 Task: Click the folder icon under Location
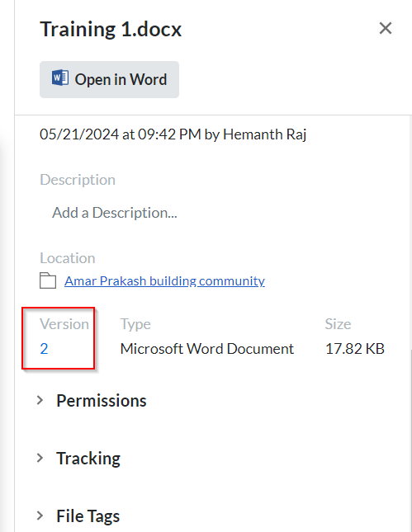48,280
